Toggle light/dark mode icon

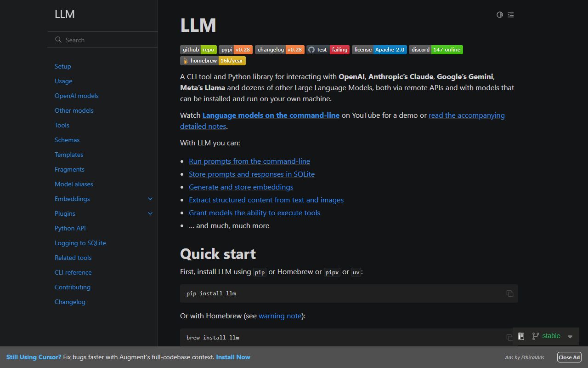coord(499,15)
